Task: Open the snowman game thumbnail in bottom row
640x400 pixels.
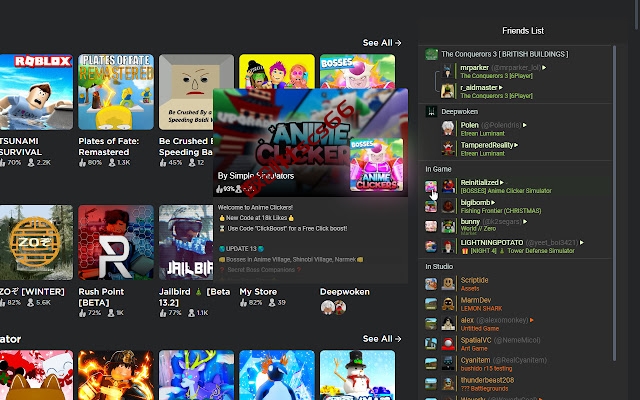Action: (358, 375)
